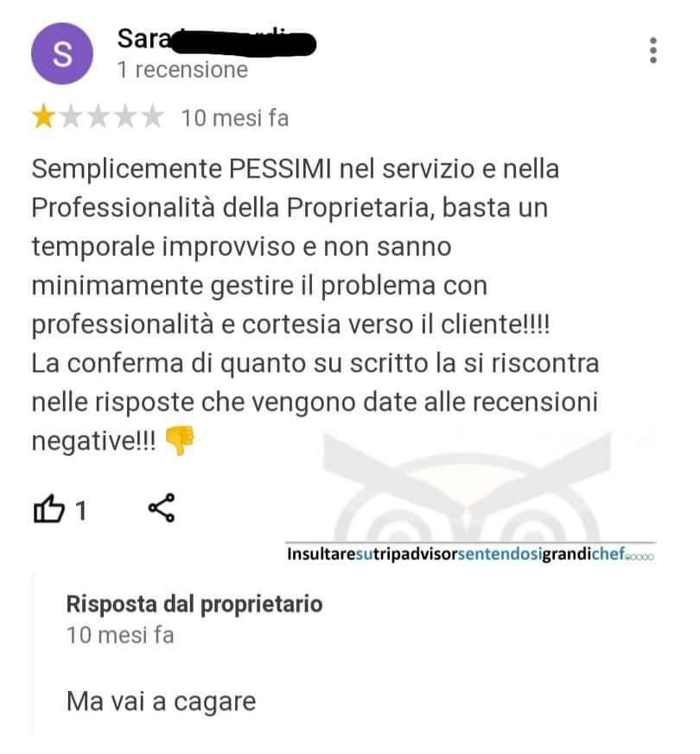Image resolution: width=700 pixels, height=754 pixels.
Task: Like the review with thumbs-up icon
Action: pyautogui.click(x=48, y=508)
